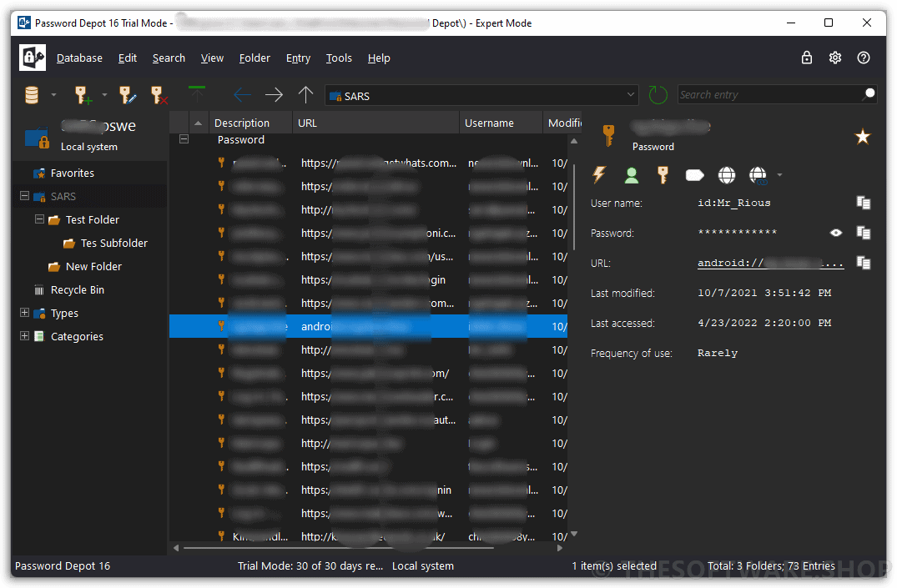Click the Password Depot logo icon
This screenshot has height=588, width=897.
32,58
